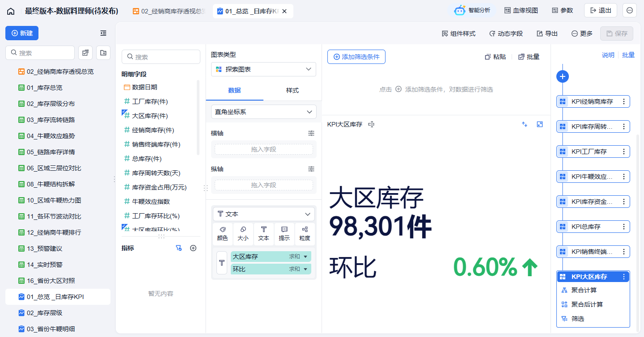Open the 直角坐标系 dropdown
Screen dimensions: 644x337
(x=263, y=112)
